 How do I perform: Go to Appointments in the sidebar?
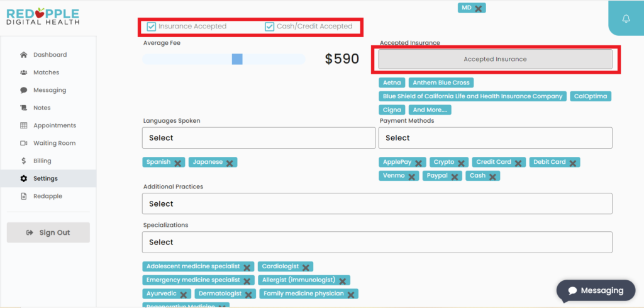coord(48,125)
